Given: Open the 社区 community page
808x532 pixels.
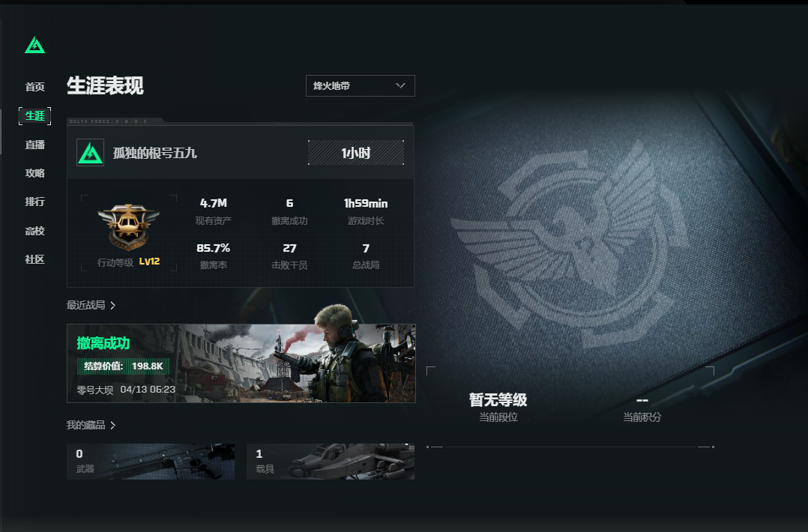Looking at the screenshot, I should click(x=35, y=259).
